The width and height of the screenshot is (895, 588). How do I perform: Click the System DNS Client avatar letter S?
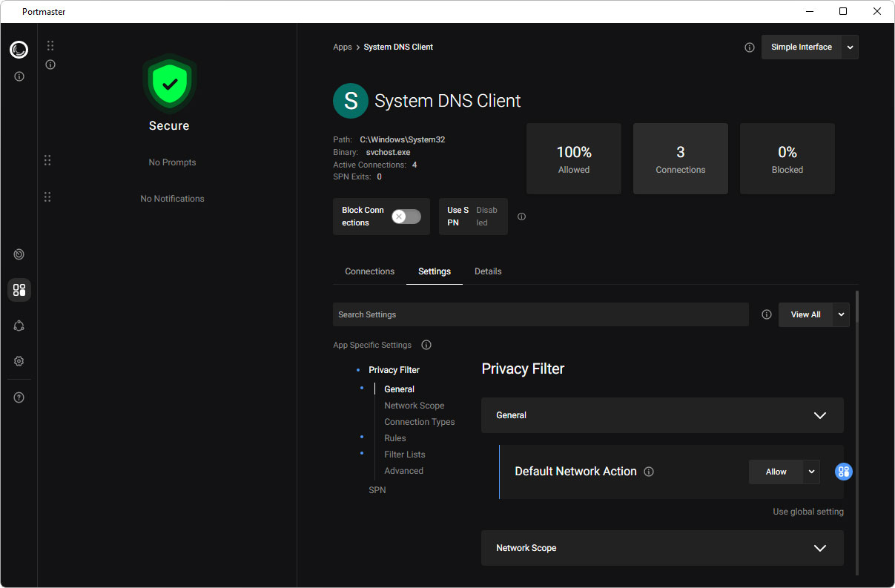[x=351, y=101]
